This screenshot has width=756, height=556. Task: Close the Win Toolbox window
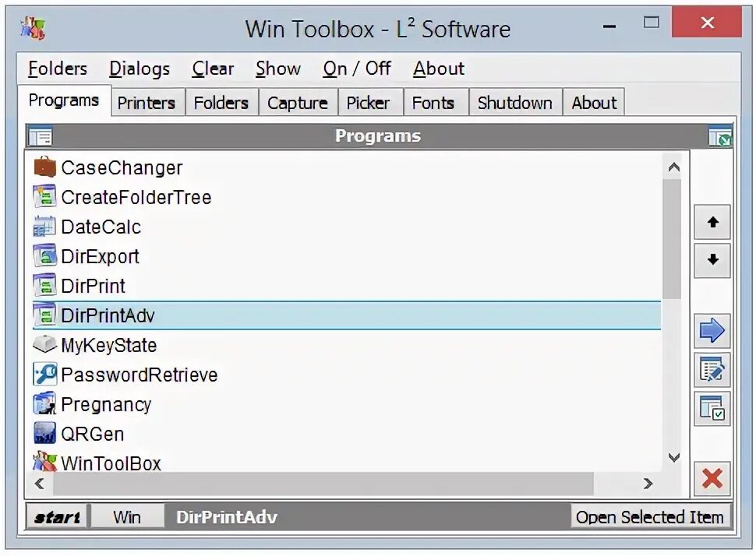coord(707,23)
